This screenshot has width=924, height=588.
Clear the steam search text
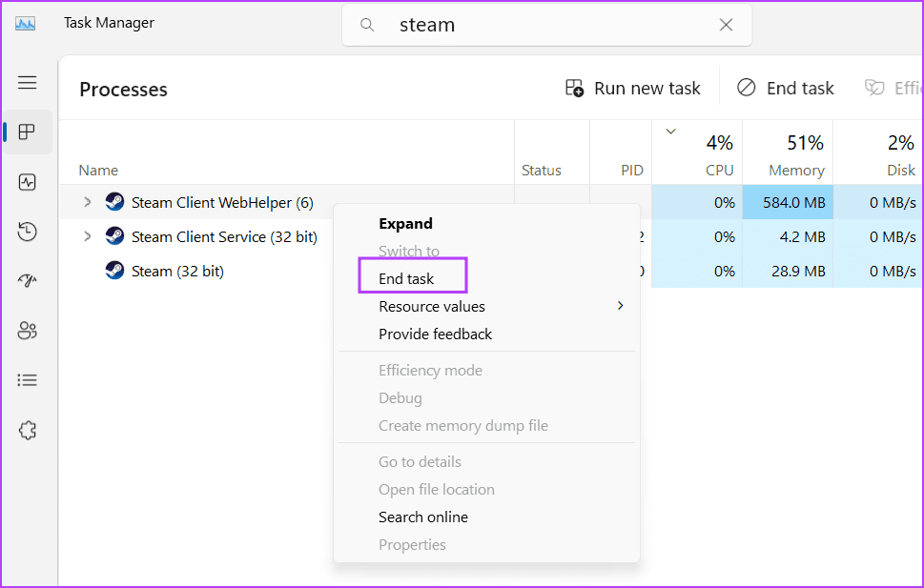tap(726, 25)
